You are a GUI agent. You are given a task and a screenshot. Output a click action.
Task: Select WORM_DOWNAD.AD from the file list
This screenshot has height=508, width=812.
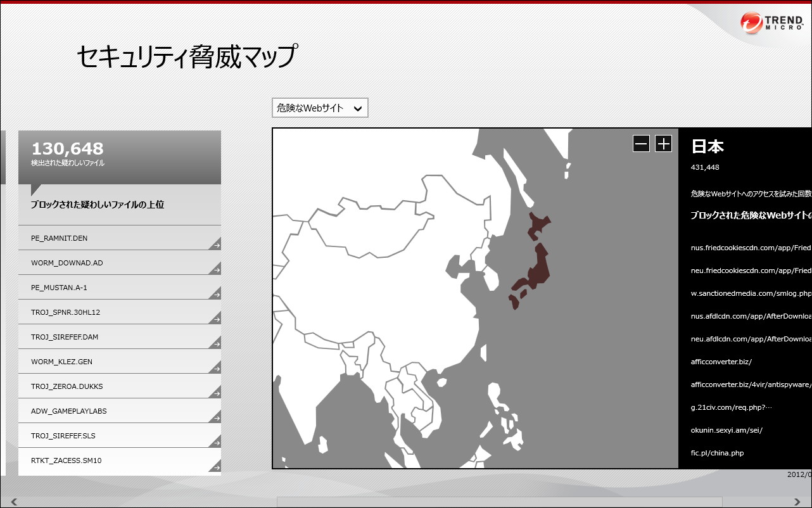pos(120,263)
